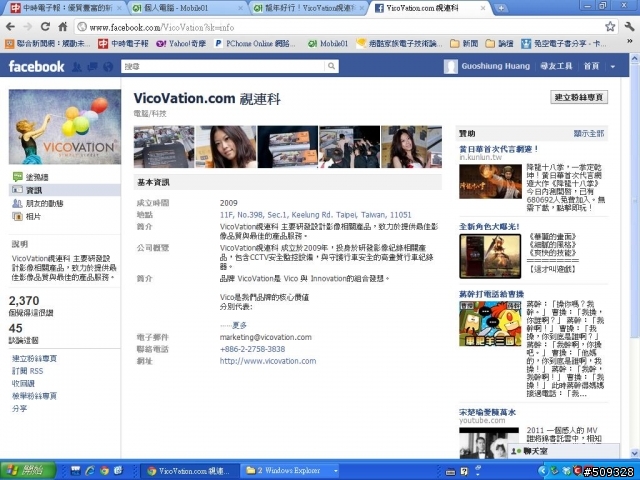Viewport: 640px width, 480px height.
Task: Open PChome Online bookmark
Action: (255, 43)
